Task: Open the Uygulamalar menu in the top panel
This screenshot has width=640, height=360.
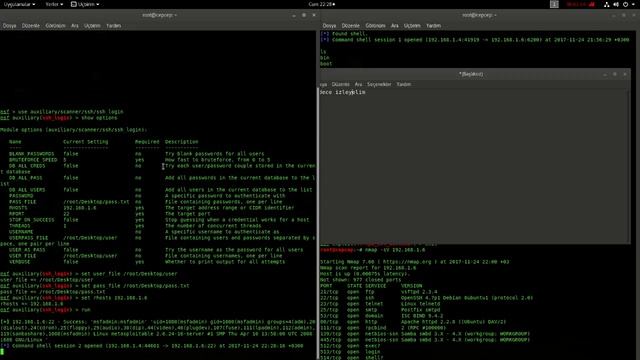Action: (19, 4)
